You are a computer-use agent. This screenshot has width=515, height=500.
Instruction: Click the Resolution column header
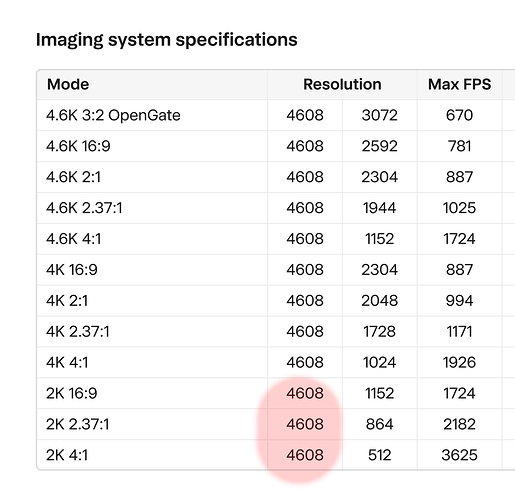[x=342, y=84]
